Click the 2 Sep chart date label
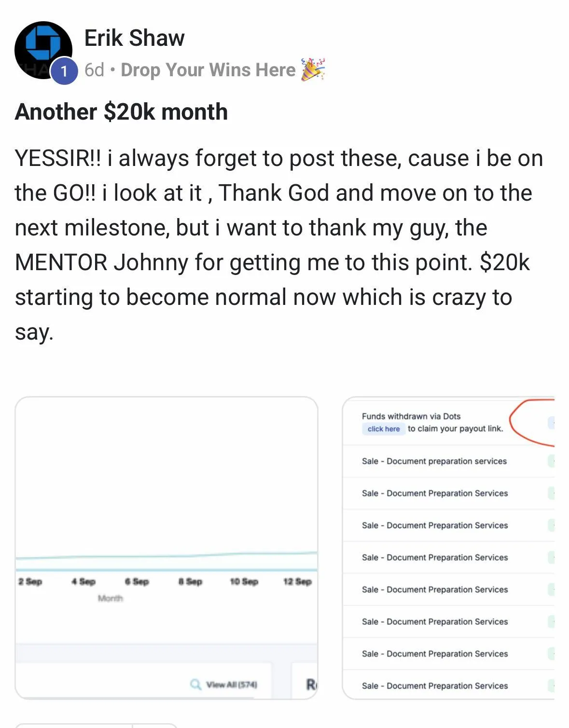569x728 pixels. pos(30,582)
